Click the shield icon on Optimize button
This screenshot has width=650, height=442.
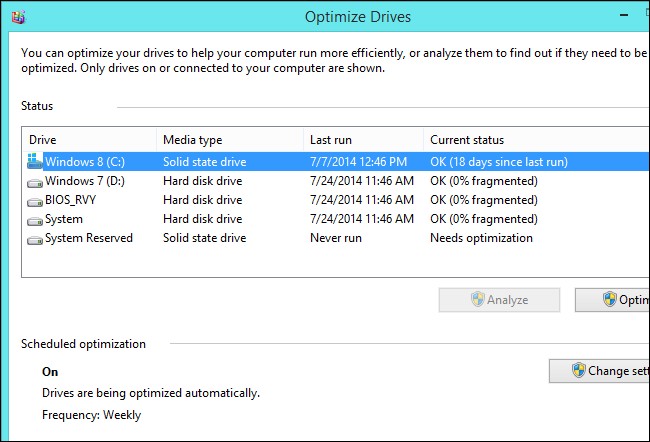click(x=610, y=299)
